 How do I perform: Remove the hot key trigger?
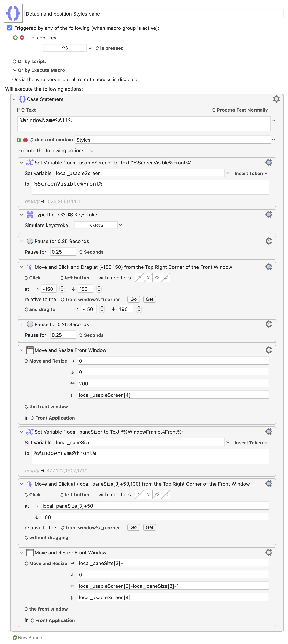(x=22, y=38)
